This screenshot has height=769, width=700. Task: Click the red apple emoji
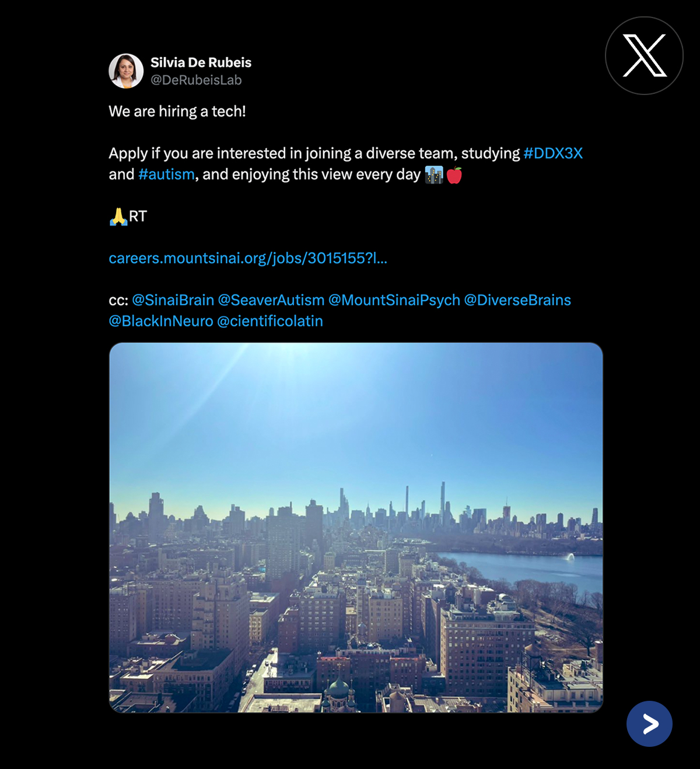(454, 174)
